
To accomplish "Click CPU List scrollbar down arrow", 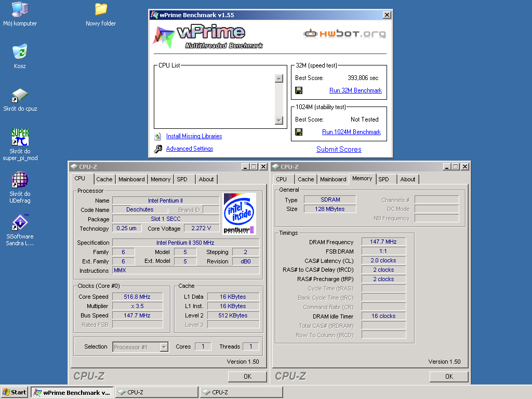I will tap(279, 120).
